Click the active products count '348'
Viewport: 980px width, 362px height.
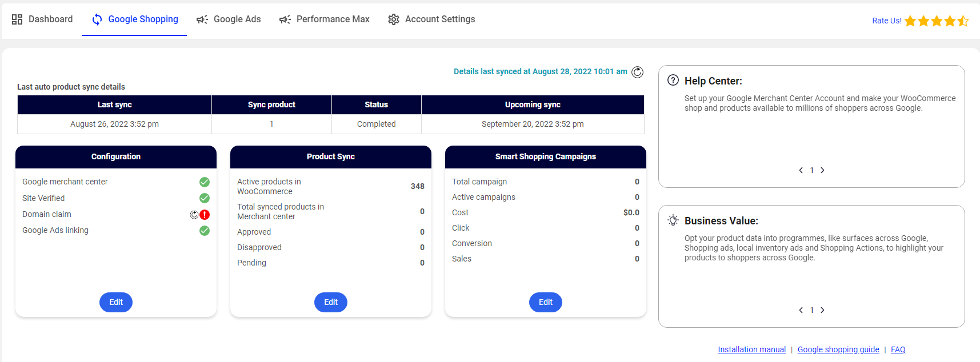[x=418, y=186]
